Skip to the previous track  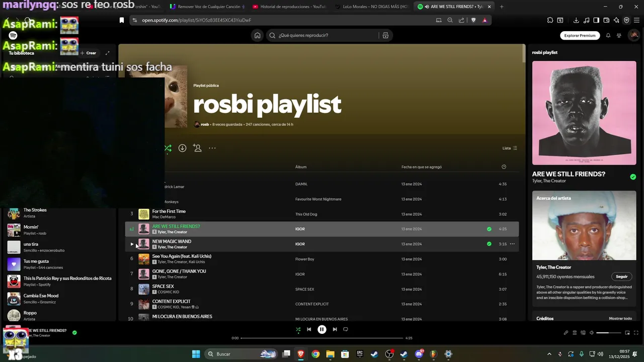(x=309, y=329)
